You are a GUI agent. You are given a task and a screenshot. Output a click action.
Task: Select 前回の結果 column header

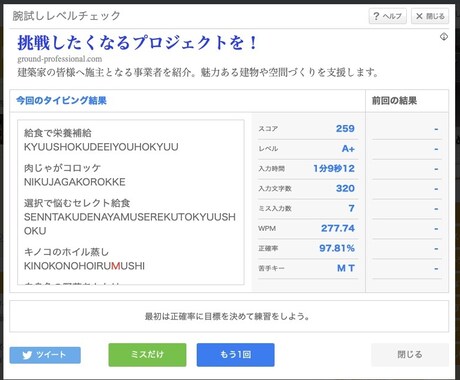(x=394, y=100)
